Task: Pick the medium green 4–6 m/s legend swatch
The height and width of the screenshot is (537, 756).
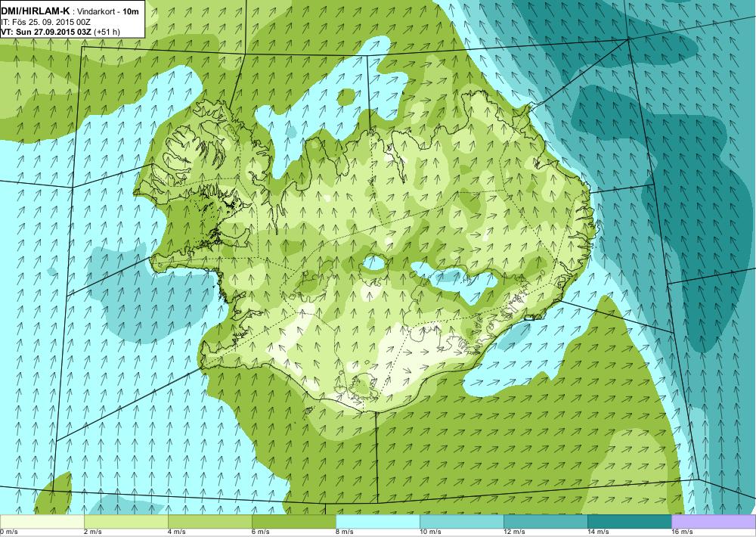Action: click(209, 522)
